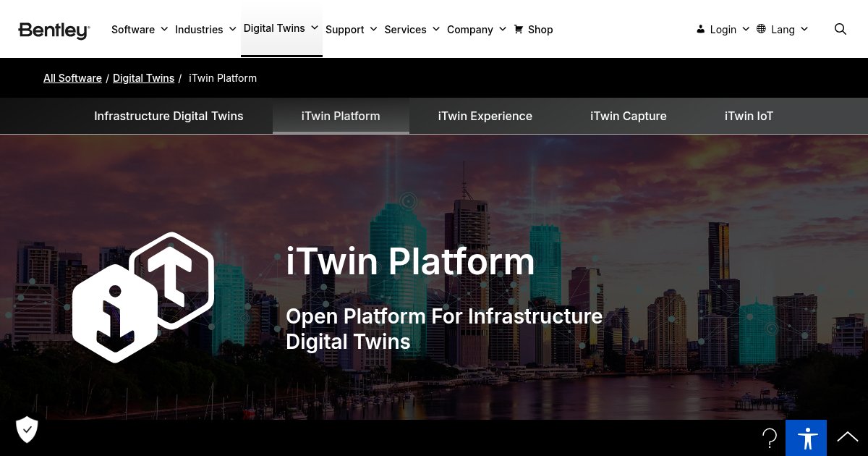Open the Software menu

(x=133, y=30)
